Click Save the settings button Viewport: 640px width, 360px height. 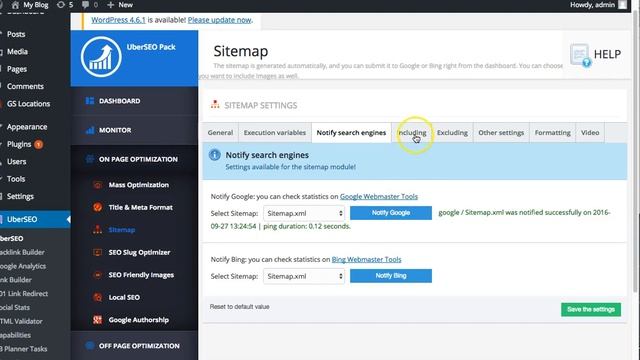pyautogui.click(x=591, y=309)
